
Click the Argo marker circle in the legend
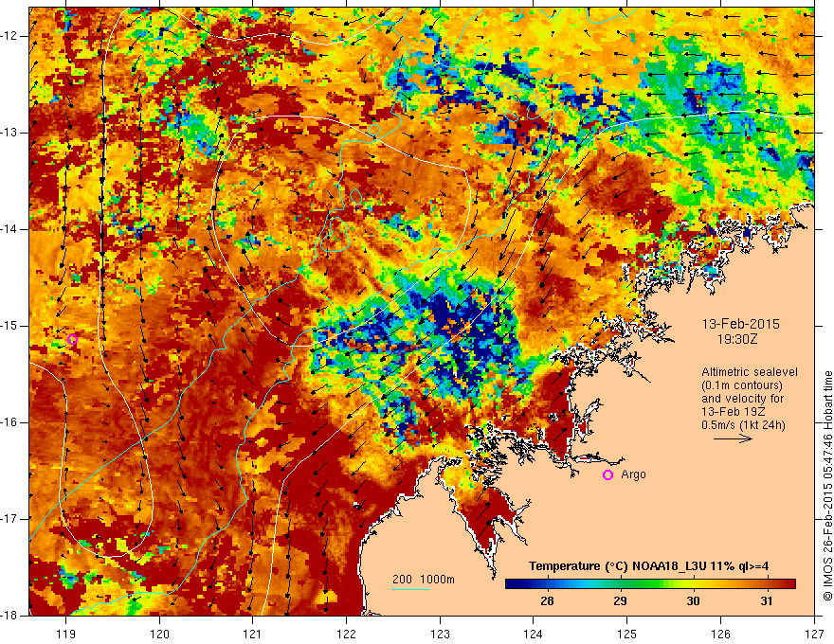tap(607, 475)
